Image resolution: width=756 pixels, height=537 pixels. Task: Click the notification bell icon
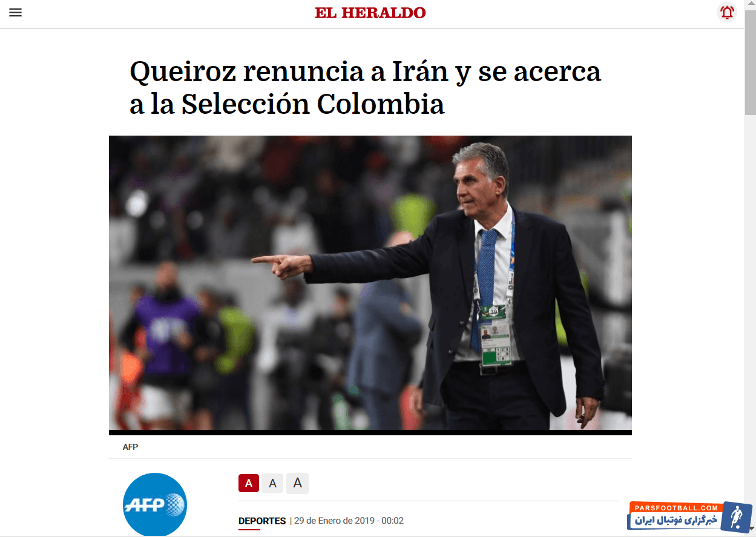pos(727,12)
